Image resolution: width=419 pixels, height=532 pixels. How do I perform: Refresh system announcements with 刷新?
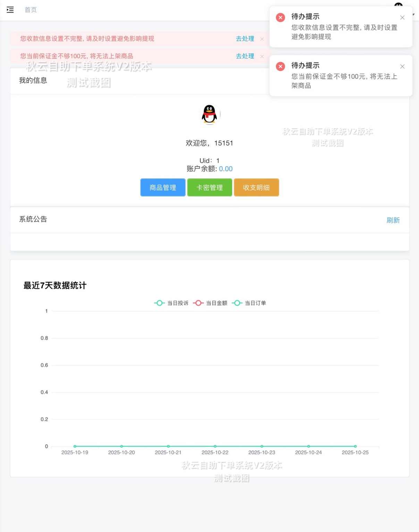(x=393, y=220)
